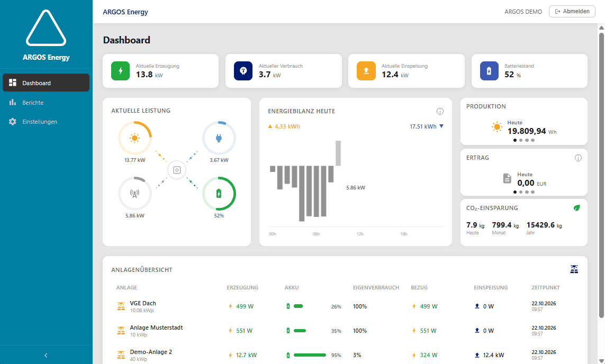Image resolution: width=605 pixels, height=364 pixels.
Task: Click the ZEITPUNKT column header
Action: [x=545, y=288]
